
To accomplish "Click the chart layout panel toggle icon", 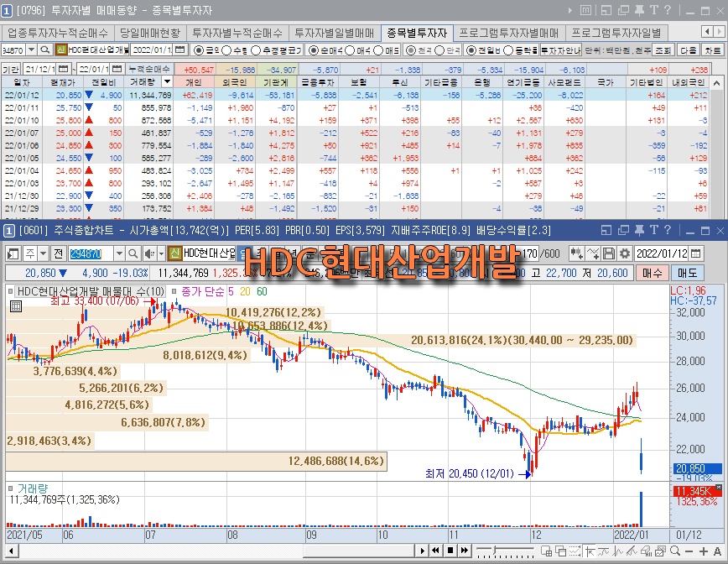I will tap(13, 253).
